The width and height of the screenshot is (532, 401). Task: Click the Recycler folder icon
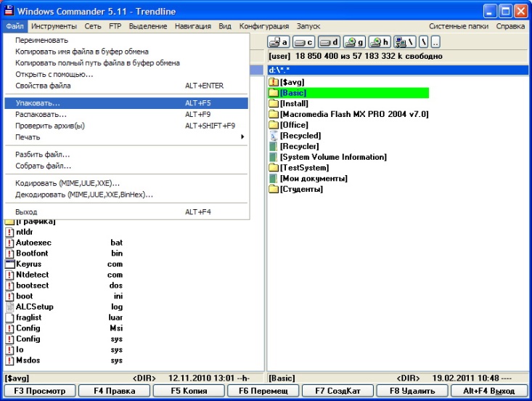274,146
